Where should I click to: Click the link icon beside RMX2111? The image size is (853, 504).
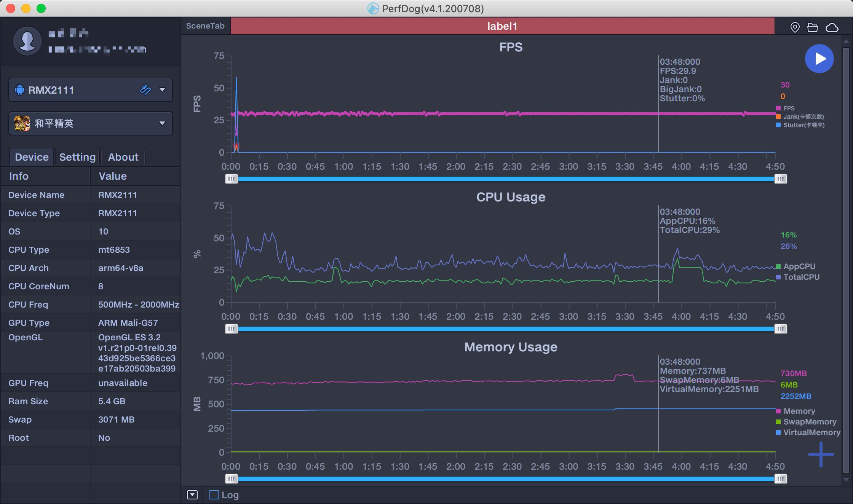click(x=145, y=90)
